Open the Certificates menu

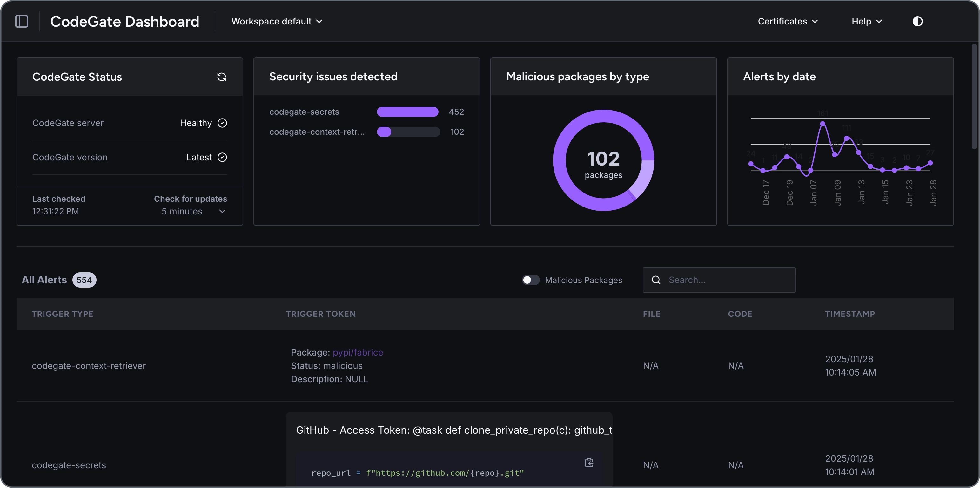click(x=788, y=21)
